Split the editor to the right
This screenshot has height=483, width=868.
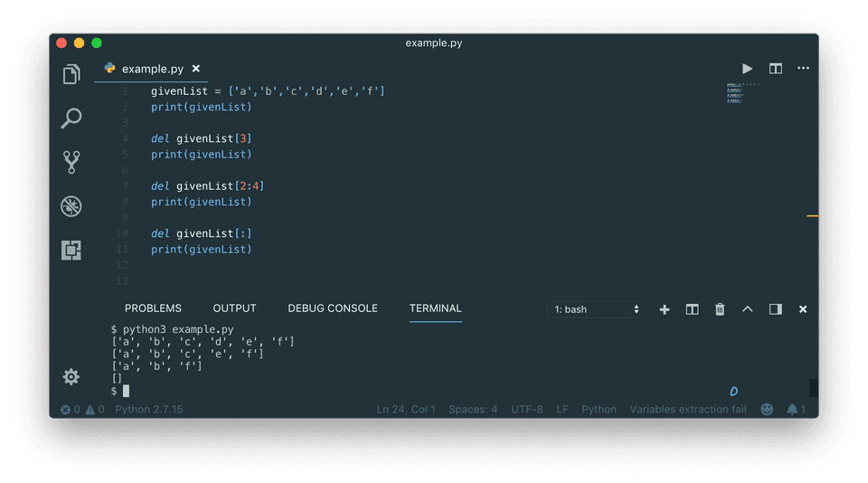point(775,69)
